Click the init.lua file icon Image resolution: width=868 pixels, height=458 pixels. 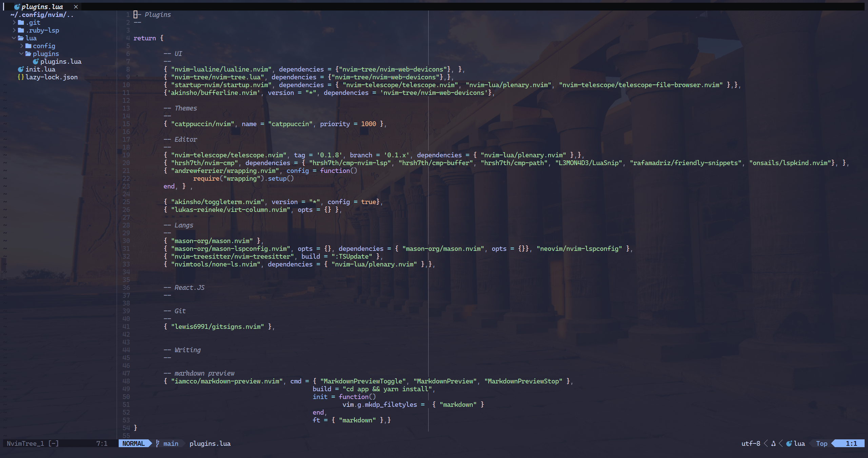tap(21, 69)
